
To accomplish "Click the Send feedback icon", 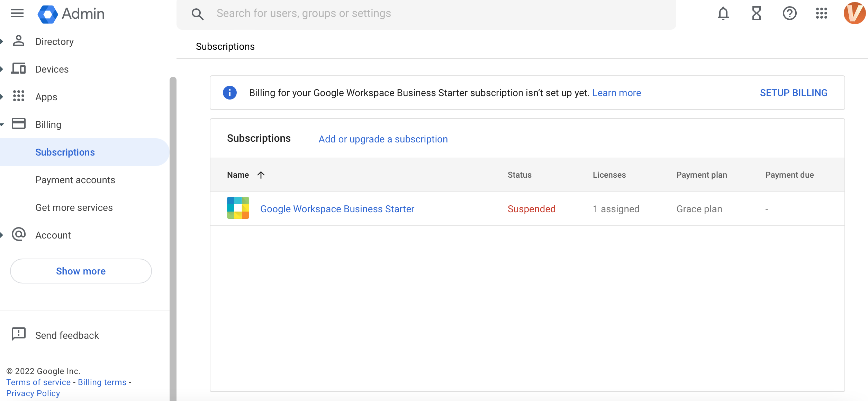I will 18,334.
